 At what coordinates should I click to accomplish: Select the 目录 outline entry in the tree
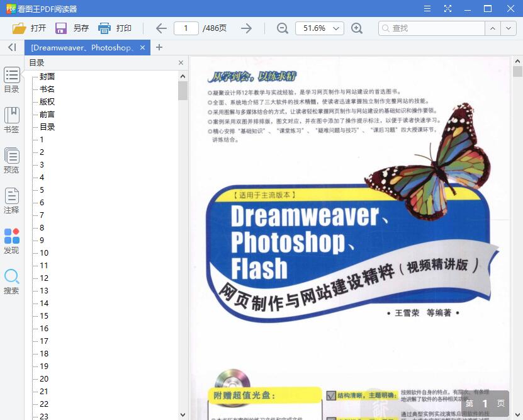[47, 127]
